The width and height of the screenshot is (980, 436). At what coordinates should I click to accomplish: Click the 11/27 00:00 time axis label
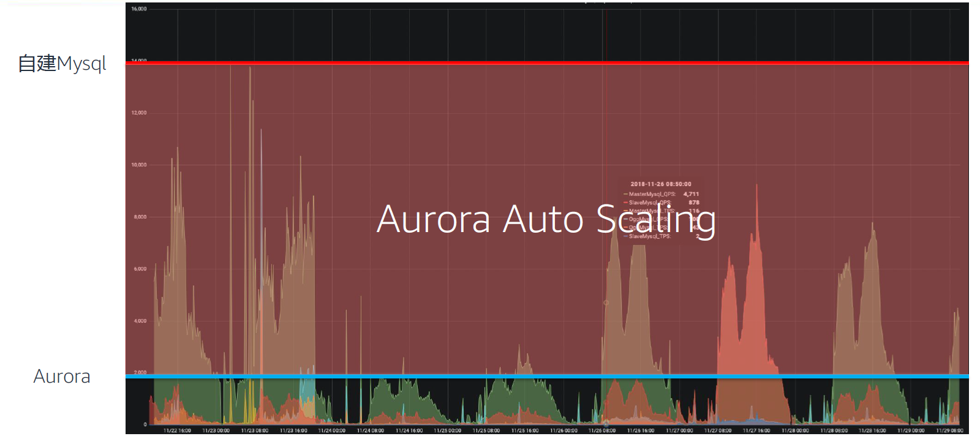(679, 430)
